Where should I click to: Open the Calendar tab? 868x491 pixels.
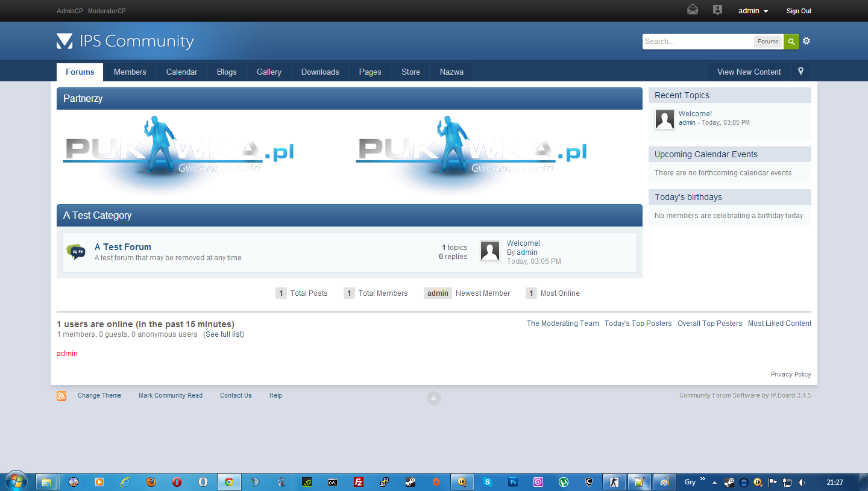(x=181, y=72)
